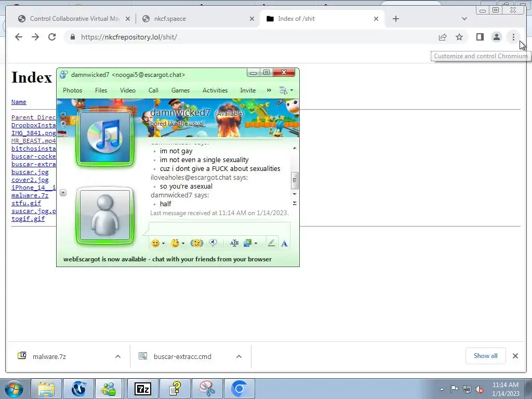
Task: Switch to Control Collaborative Virtual Machine tab
Action: (74, 19)
